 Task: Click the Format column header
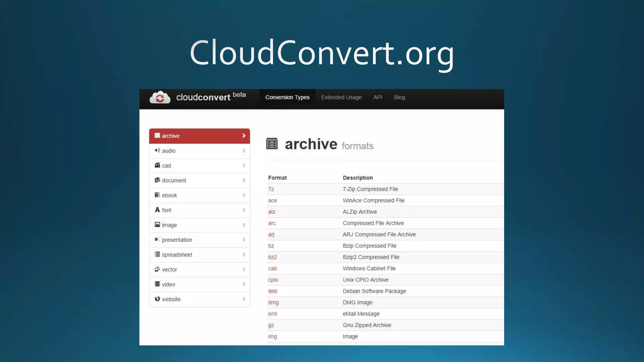click(277, 178)
